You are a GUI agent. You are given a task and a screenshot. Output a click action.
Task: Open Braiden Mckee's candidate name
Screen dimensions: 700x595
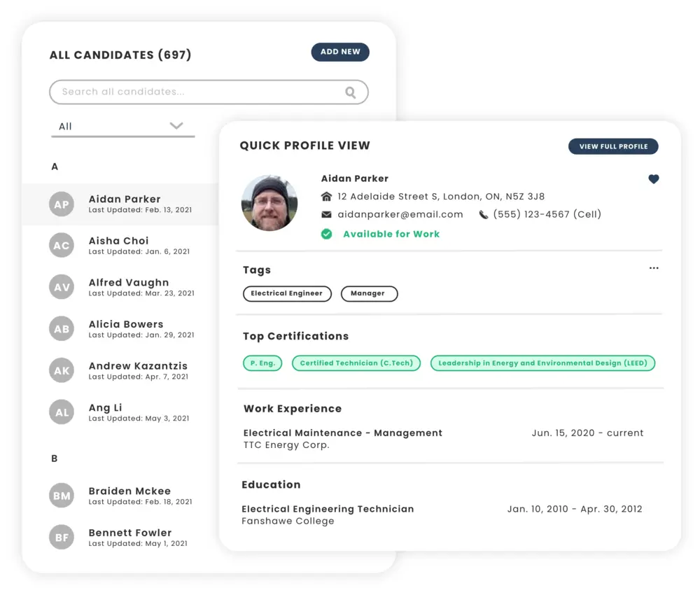point(129,491)
